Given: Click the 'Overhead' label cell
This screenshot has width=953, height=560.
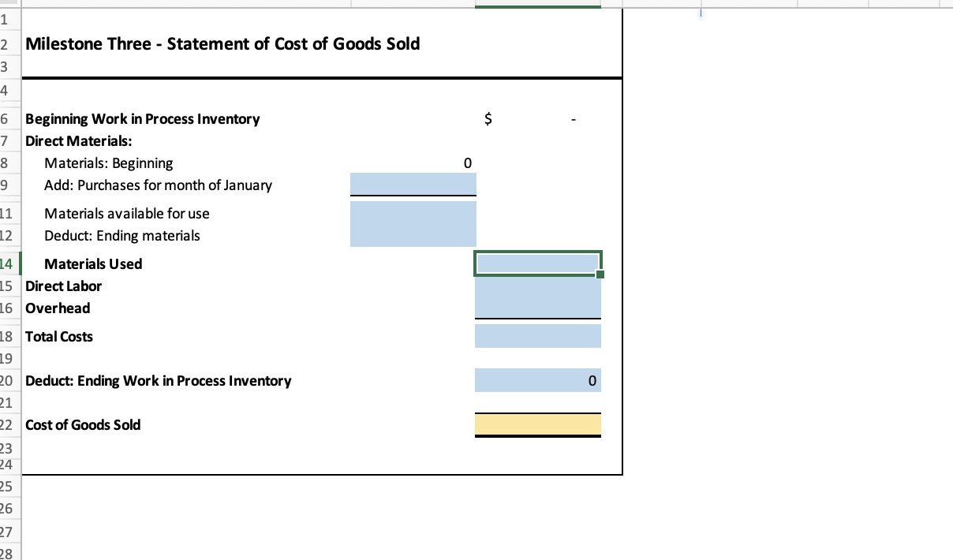Looking at the screenshot, I should click(58, 308).
